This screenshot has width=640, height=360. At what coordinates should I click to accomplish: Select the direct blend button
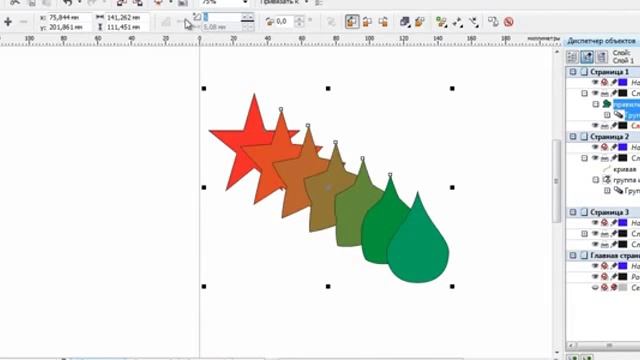(352, 22)
